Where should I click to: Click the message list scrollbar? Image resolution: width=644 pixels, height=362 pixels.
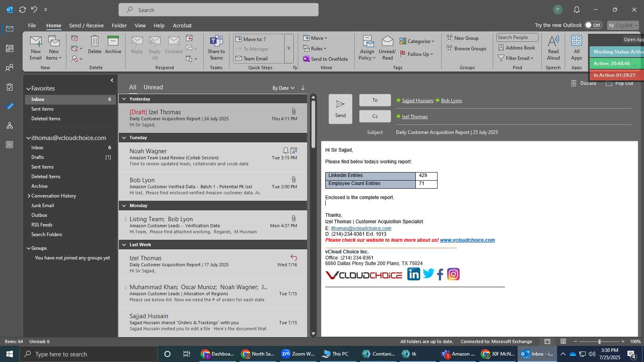click(313, 123)
